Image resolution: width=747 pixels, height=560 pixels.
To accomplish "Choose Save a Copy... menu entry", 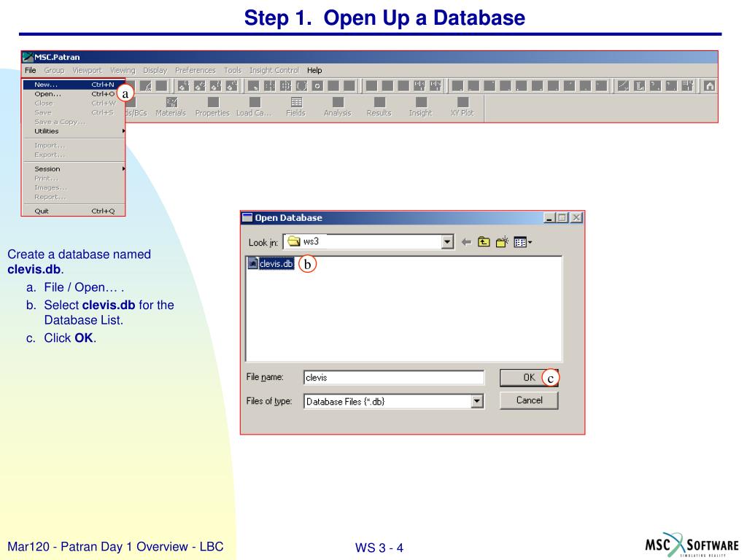I will (74, 122).
